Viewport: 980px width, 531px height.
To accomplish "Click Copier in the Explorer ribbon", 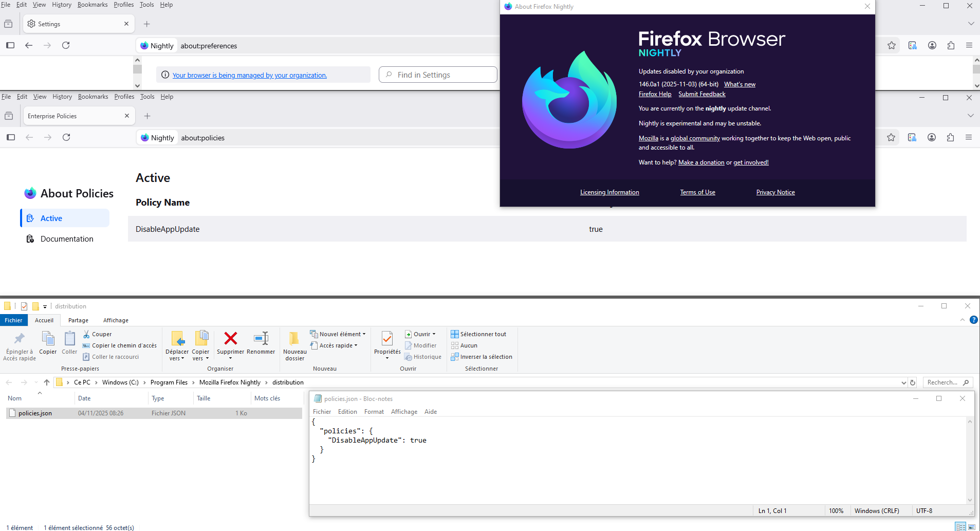I will coord(48,343).
